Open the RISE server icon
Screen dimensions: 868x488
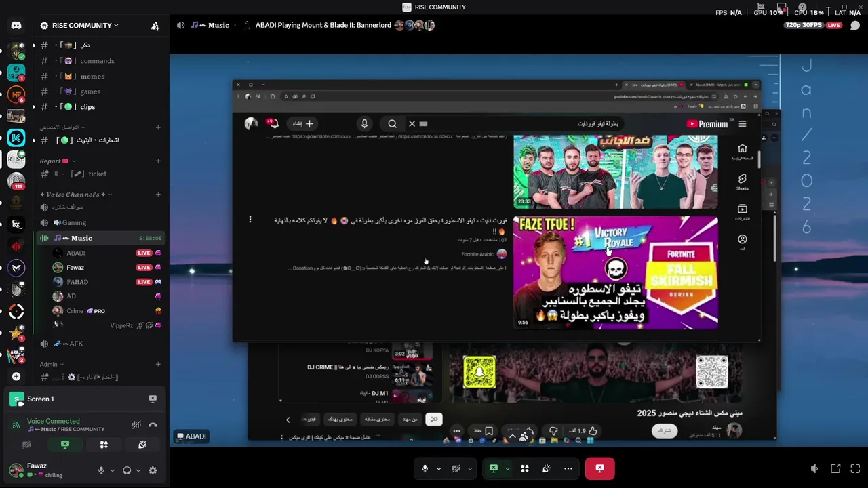pyautogui.click(x=16, y=159)
